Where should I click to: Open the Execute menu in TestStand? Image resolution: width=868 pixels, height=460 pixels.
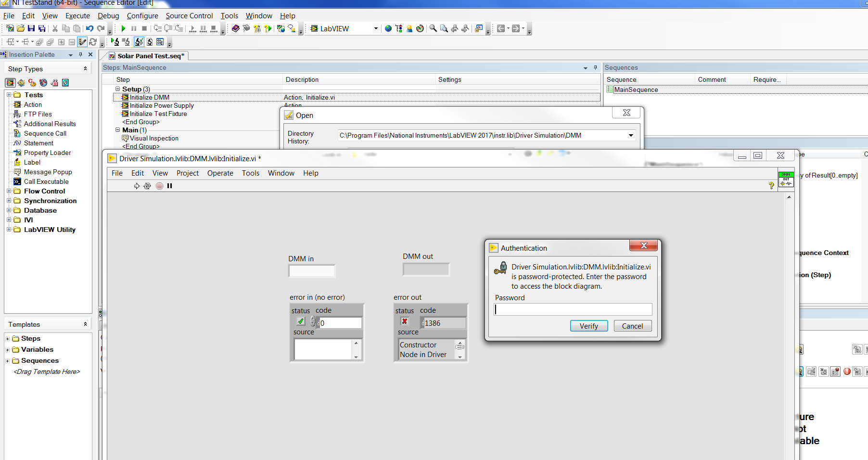pyautogui.click(x=77, y=16)
